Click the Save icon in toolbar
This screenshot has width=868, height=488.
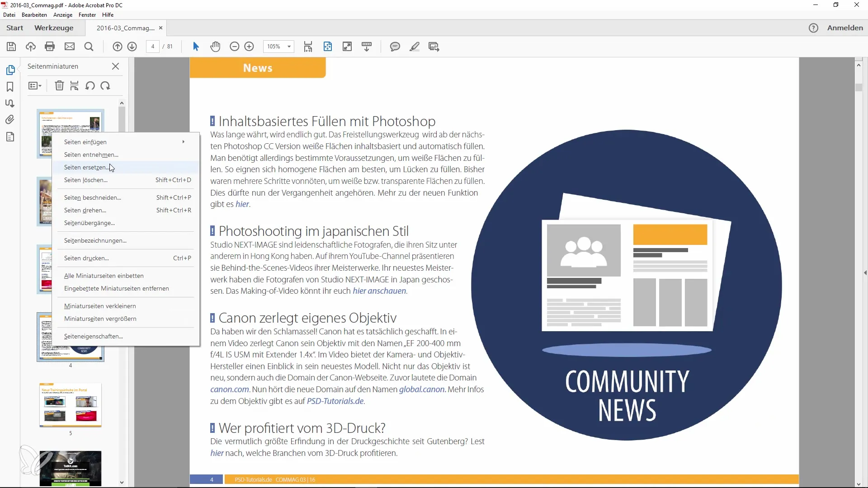point(11,47)
